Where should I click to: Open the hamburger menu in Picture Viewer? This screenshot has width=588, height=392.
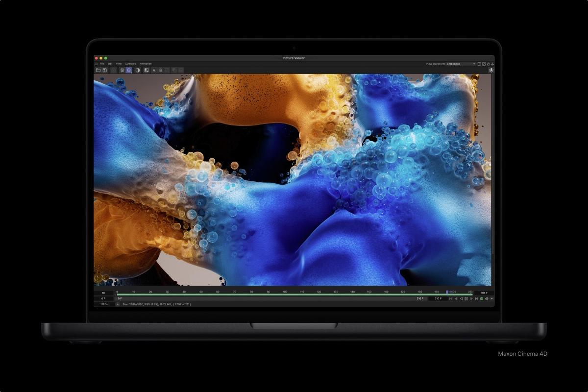96,64
